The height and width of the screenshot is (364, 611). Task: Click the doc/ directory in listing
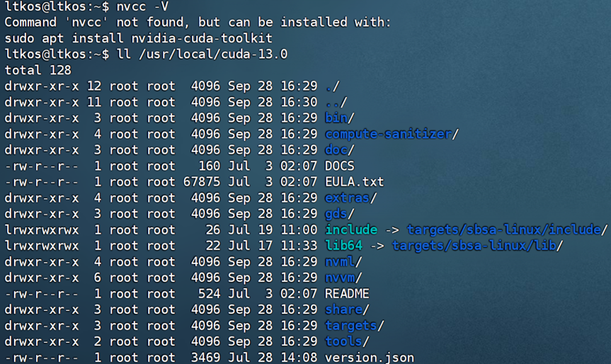336,150
